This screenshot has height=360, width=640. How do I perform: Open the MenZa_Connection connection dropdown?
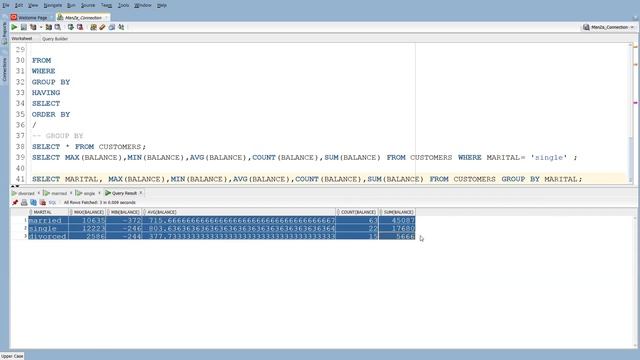(609, 27)
